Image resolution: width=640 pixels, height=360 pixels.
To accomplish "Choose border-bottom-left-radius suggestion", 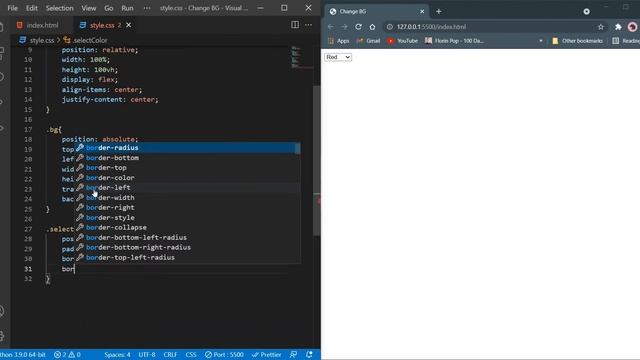I will [187, 238].
